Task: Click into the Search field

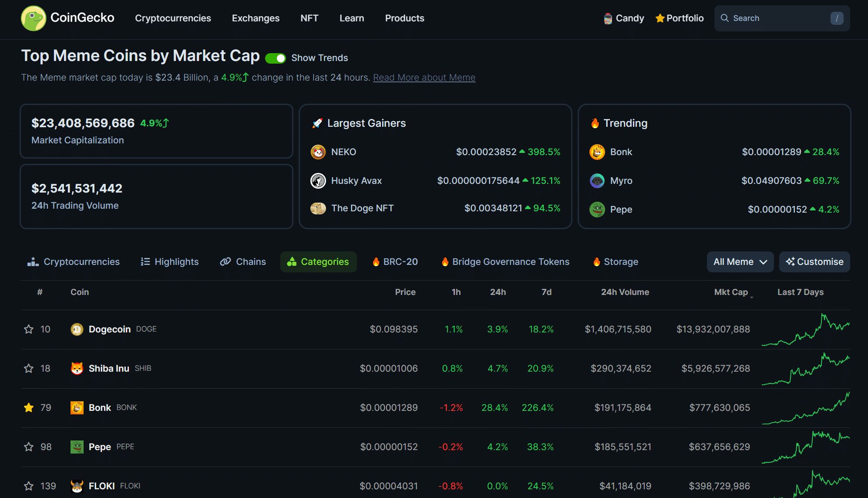Action: (782, 18)
